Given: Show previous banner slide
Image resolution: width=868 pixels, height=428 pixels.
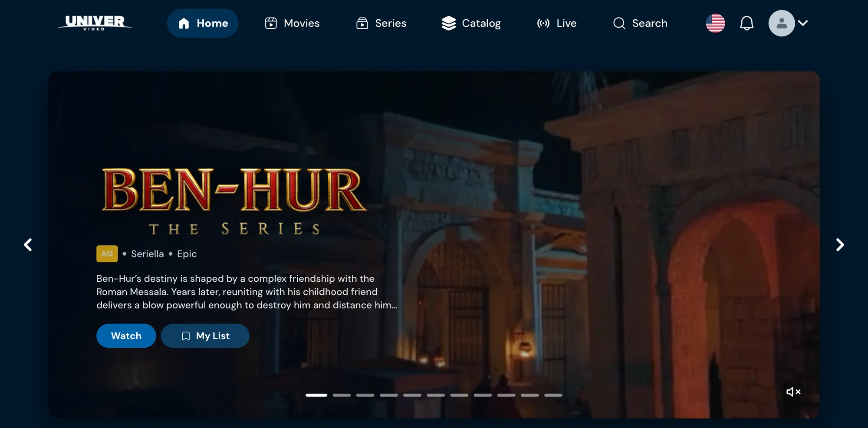Looking at the screenshot, I should tap(28, 245).
